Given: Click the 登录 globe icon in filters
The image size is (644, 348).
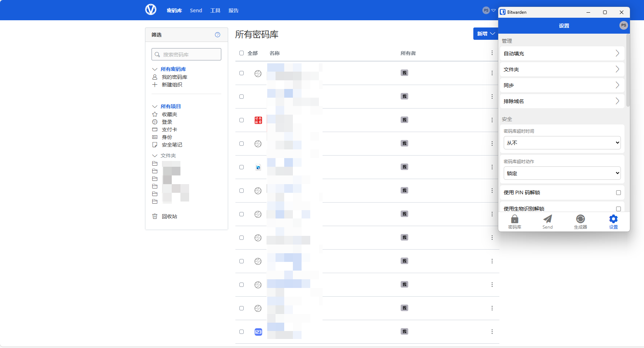Looking at the screenshot, I should pyautogui.click(x=155, y=122).
